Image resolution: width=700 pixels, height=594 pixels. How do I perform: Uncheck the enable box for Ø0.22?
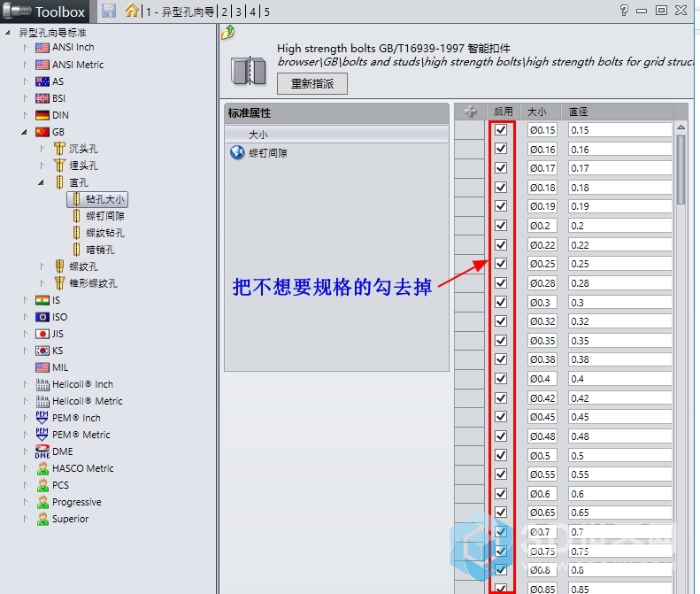[x=501, y=244]
